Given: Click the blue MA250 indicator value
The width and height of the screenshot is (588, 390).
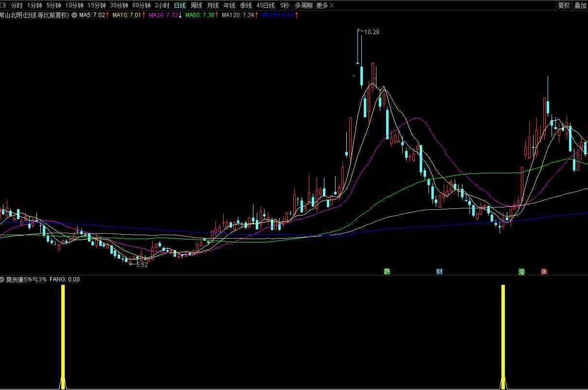Looking at the screenshot, I should click(278, 15).
